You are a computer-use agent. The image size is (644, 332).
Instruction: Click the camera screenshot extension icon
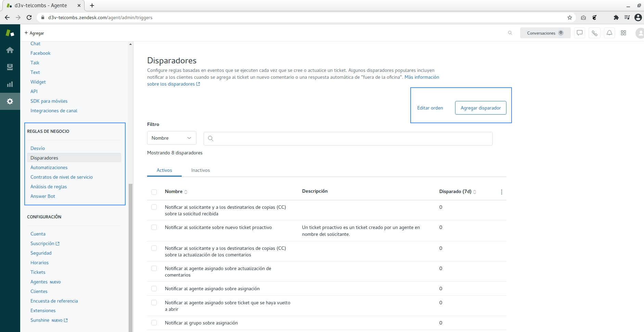[583, 17]
